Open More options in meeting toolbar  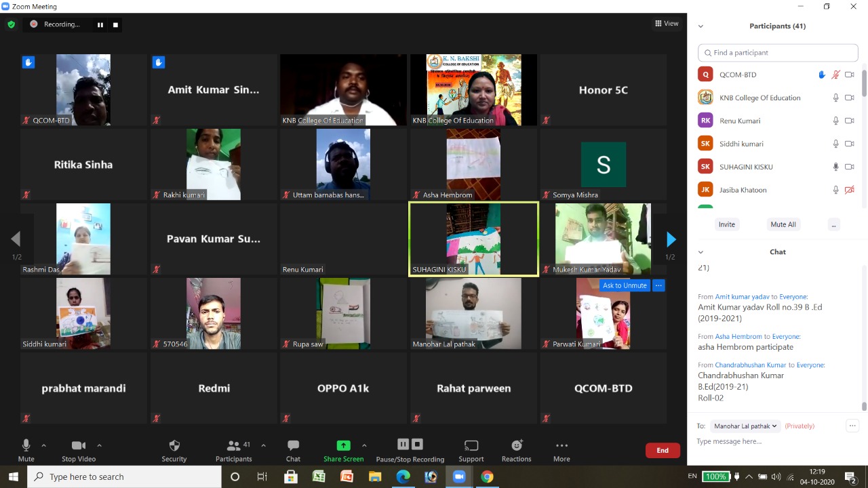click(x=561, y=446)
